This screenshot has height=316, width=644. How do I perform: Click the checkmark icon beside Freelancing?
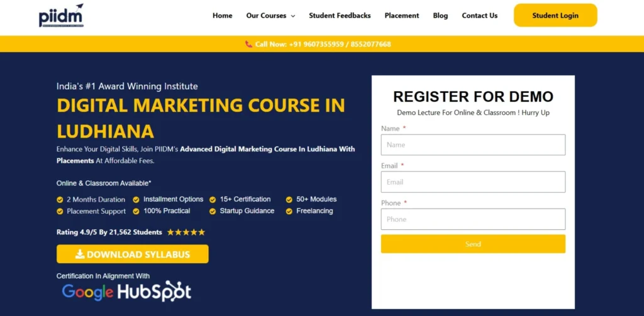click(289, 211)
